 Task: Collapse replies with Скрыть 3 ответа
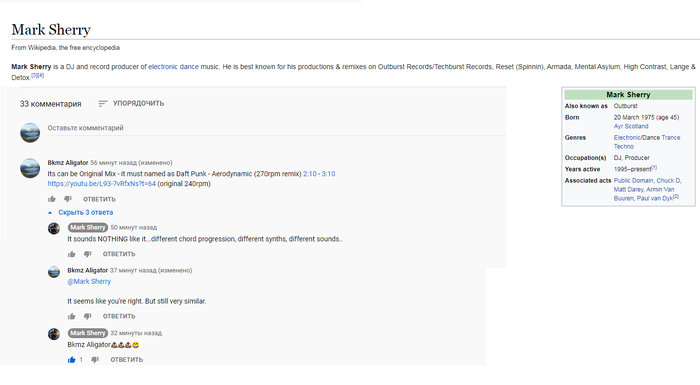pyautogui.click(x=81, y=212)
